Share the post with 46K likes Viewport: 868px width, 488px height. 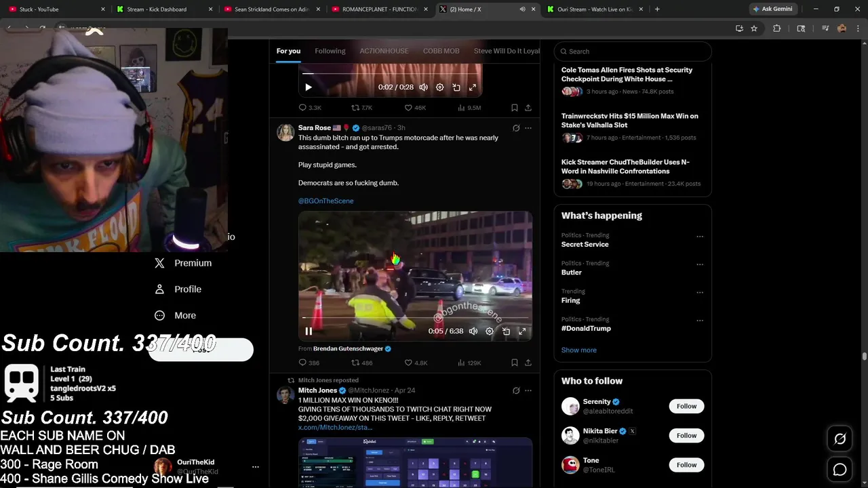point(528,108)
